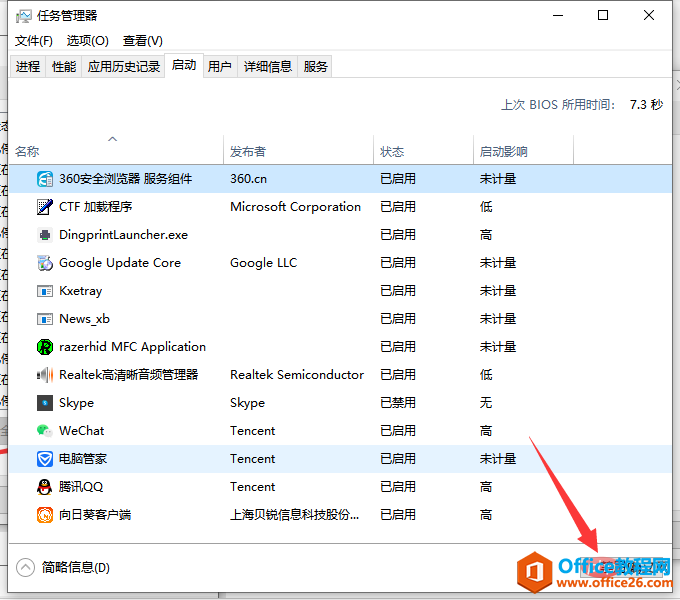The height and width of the screenshot is (600, 680).
Task: Click the Google Update Core icon
Action: [x=45, y=263]
